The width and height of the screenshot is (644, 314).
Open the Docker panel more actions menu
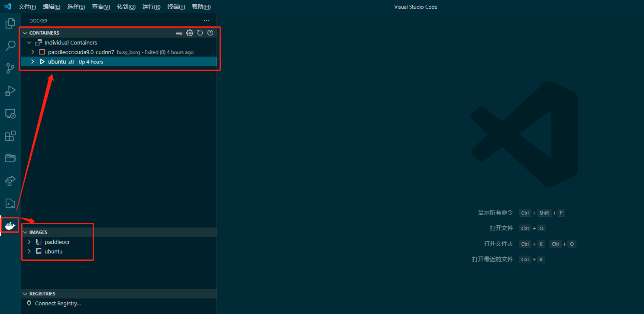click(x=207, y=20)
